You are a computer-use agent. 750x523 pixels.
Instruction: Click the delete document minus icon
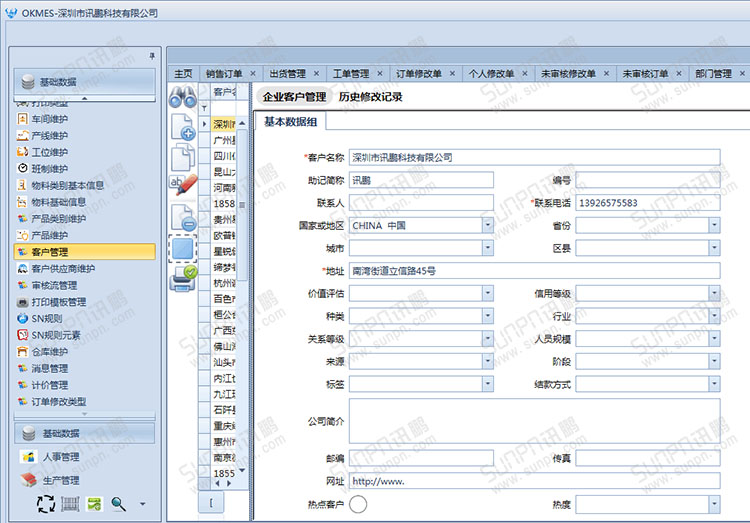[x=182, y=217]
